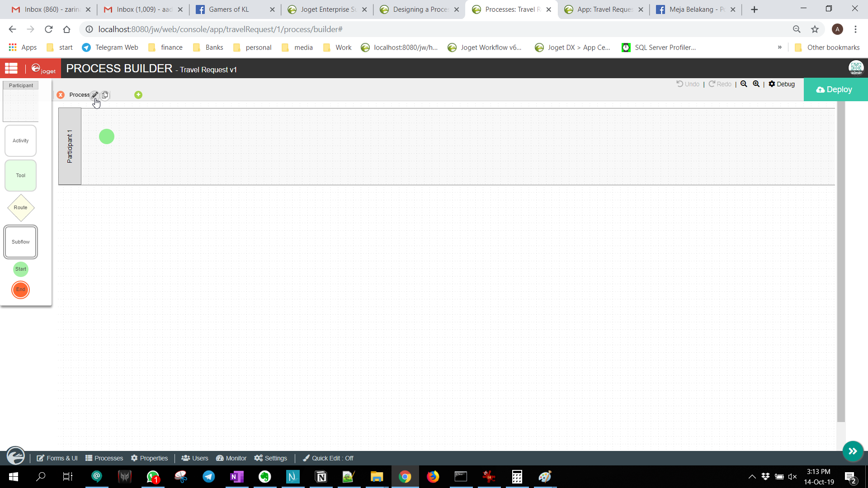
Task: Toggle Debug mode in toolbar
Action: click(x=782, y=84)
